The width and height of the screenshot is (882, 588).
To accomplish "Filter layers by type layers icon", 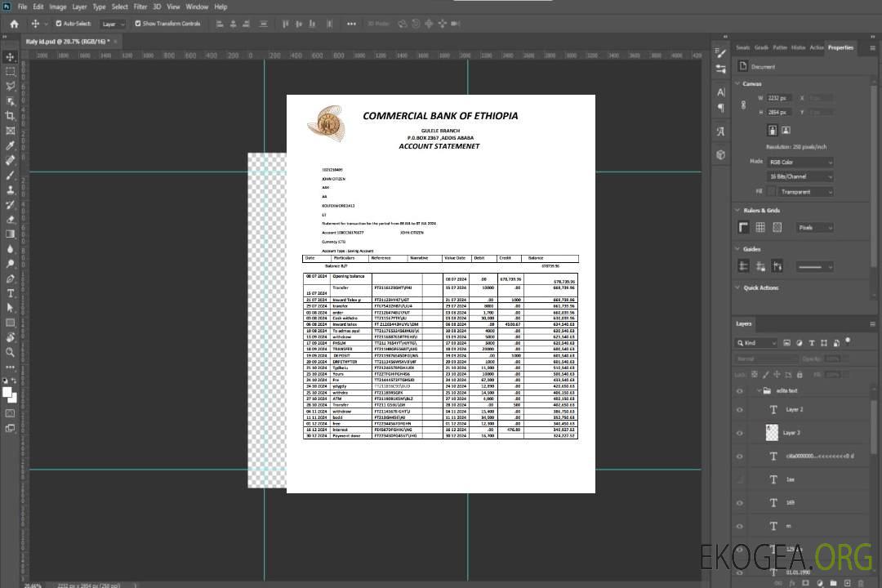I will point(812,343).
